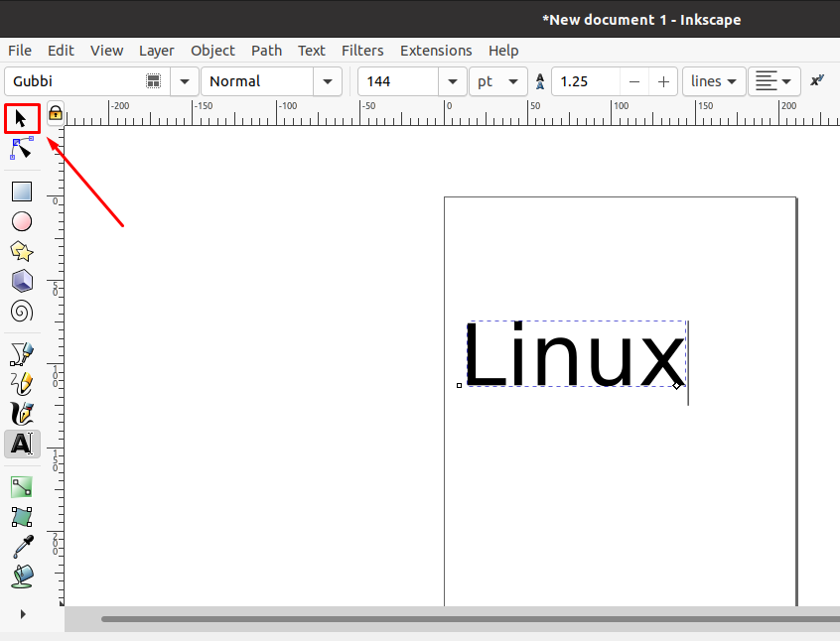840x641 pixels.
Task: Open the Filters menu
Action: (x=362, y=51)
